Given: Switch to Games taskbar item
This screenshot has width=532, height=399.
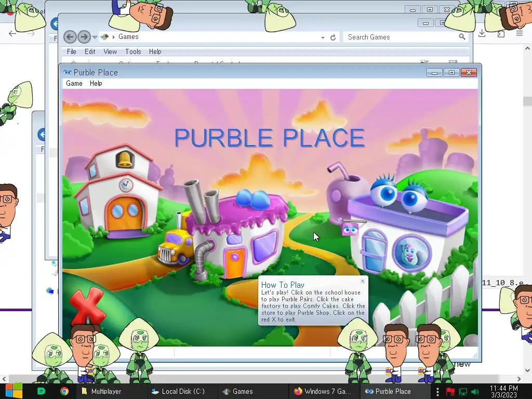Looking at the screenshot, I should point(252,391).
